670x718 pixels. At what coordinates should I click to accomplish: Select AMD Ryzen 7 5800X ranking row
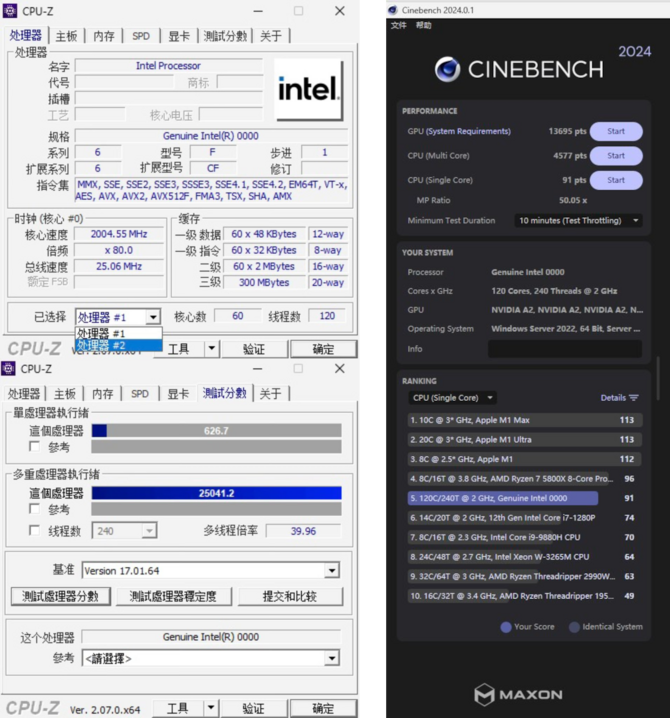[525, 479]
